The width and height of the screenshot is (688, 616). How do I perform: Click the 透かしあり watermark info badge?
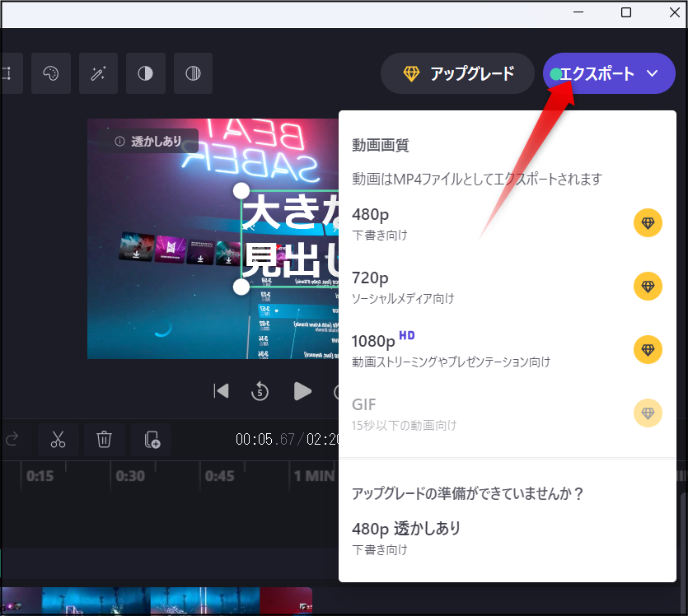(148, 141)
